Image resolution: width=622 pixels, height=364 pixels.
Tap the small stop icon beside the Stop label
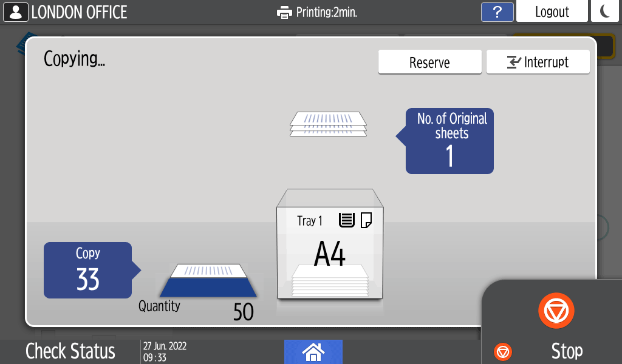502,352
